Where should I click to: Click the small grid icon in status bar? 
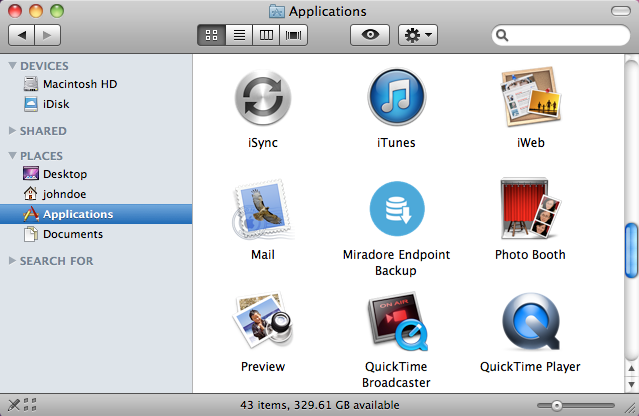pyautogui.click(x=30, y=405)
